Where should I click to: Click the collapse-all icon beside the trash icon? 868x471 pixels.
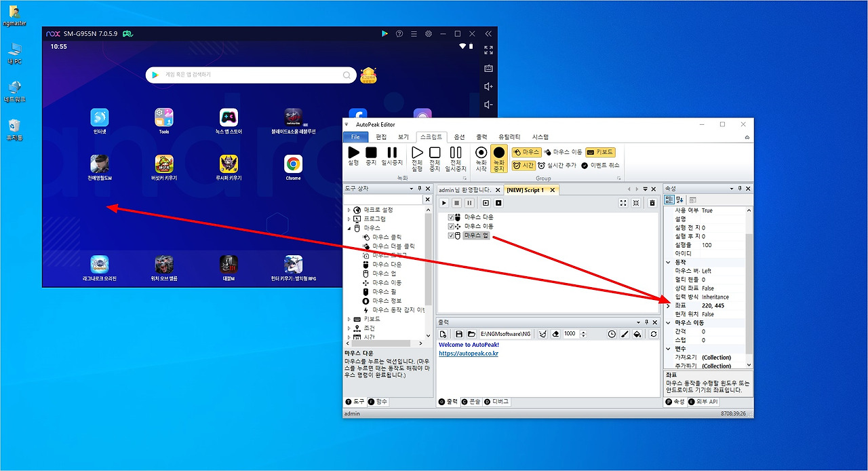coord(636,203)
